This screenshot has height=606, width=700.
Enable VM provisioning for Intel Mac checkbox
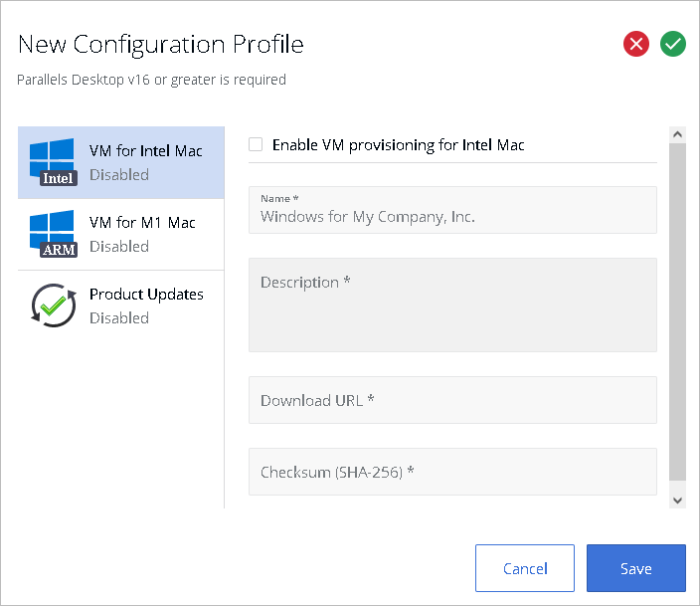[x=256, y=144]
